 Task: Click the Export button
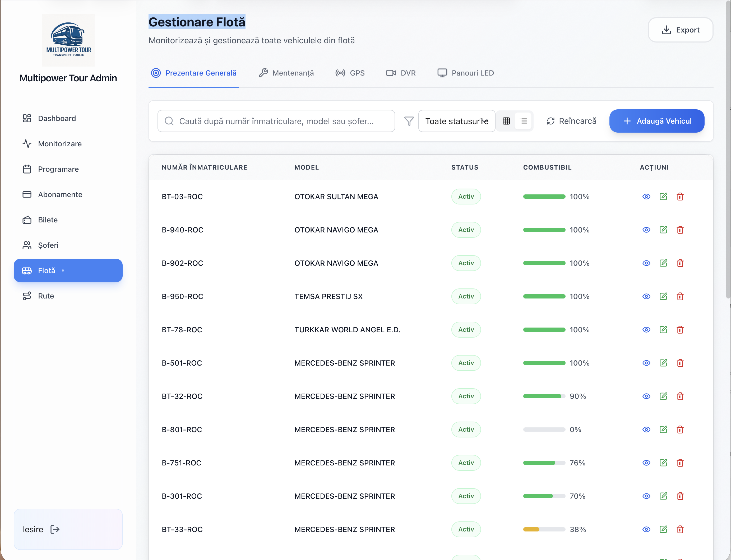680,30
